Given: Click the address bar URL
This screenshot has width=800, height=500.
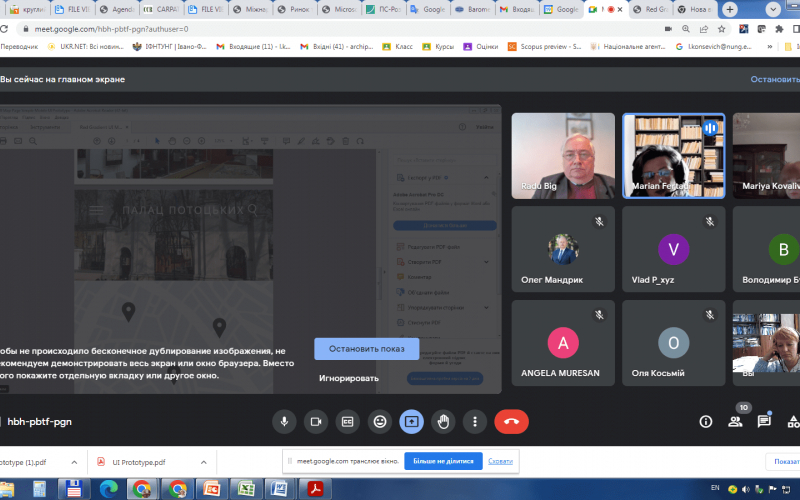Looking at the screenshot, I should [x=111, y=29].
